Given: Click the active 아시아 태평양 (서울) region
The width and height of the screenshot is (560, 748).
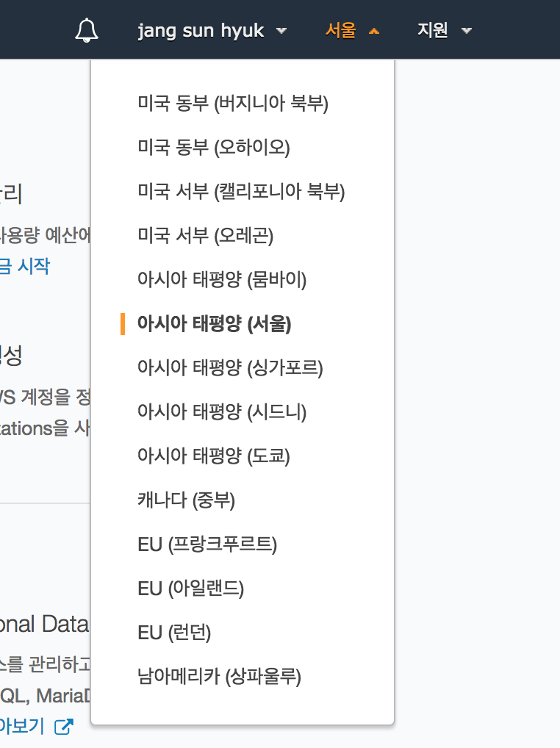Looking at the screenshot, I should 214,324.
